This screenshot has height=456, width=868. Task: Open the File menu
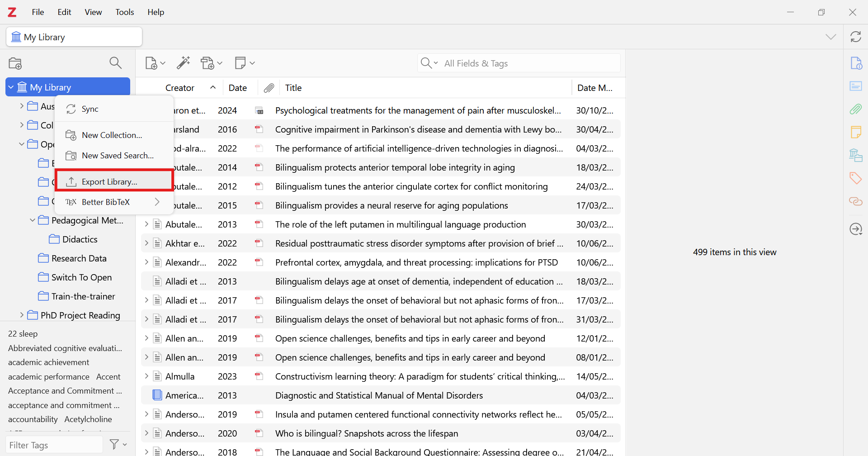(x=38, y=12)
